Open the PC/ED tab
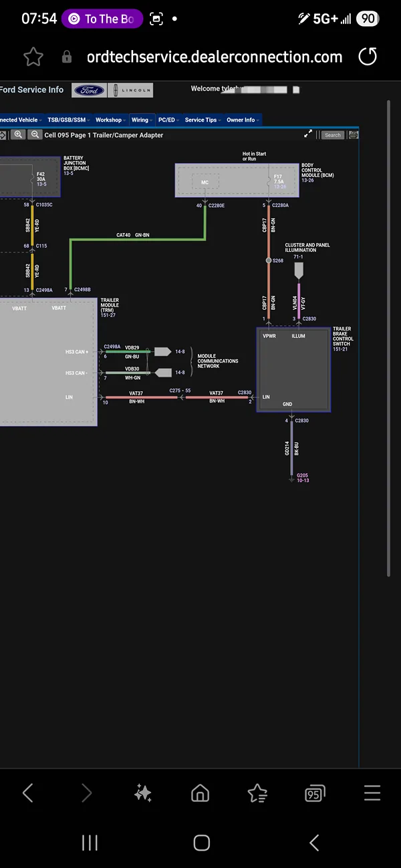Image resolution: width=401 pixels, height=868 pixels. (168, 120)
